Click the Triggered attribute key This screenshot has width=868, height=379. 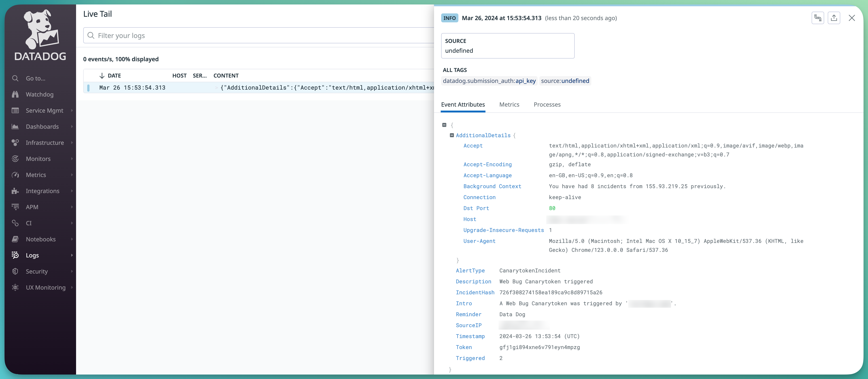click(x=470, y=358)
